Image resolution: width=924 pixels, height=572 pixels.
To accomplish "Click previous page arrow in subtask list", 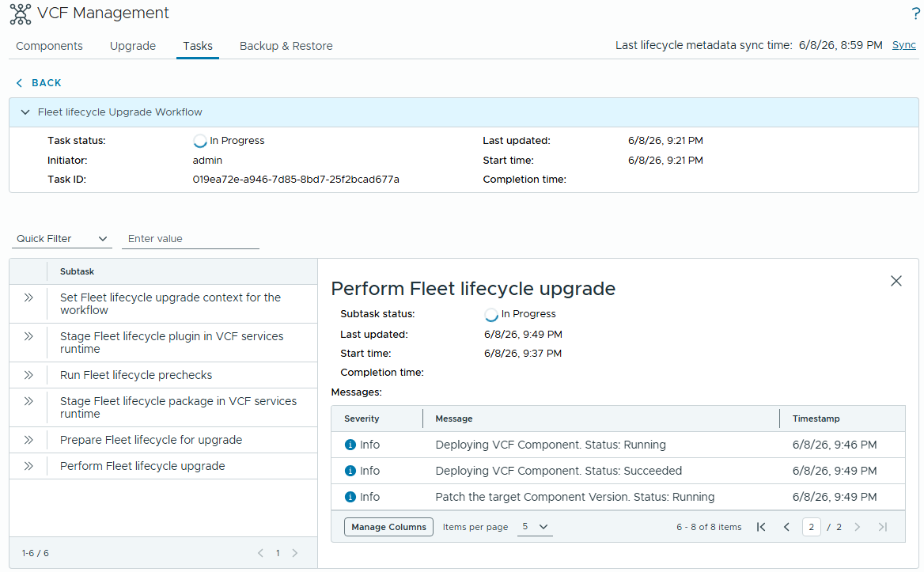I will [260, 553].
